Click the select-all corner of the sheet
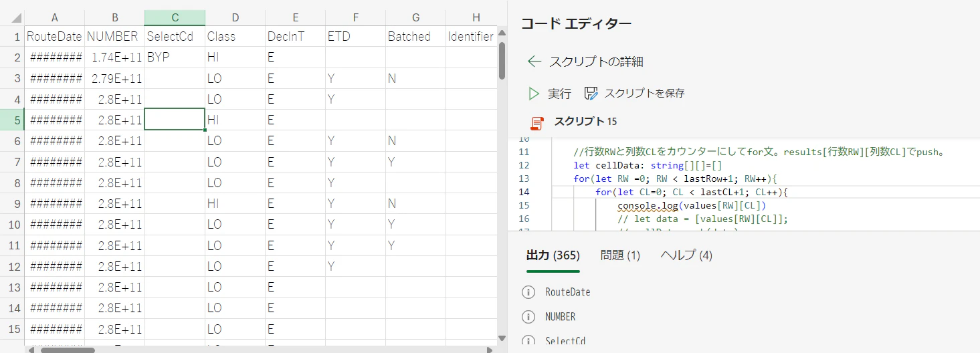 pos(12,18)
